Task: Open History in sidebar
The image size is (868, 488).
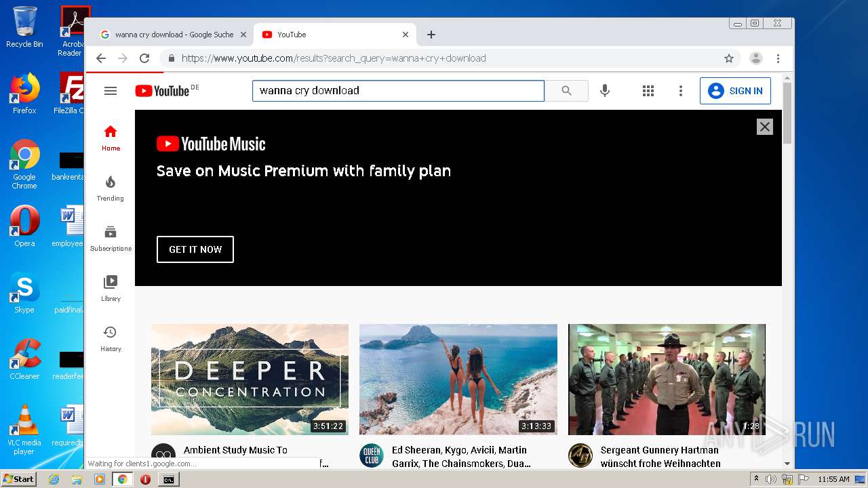Action: pyautogui.click(x=111, y=338)
